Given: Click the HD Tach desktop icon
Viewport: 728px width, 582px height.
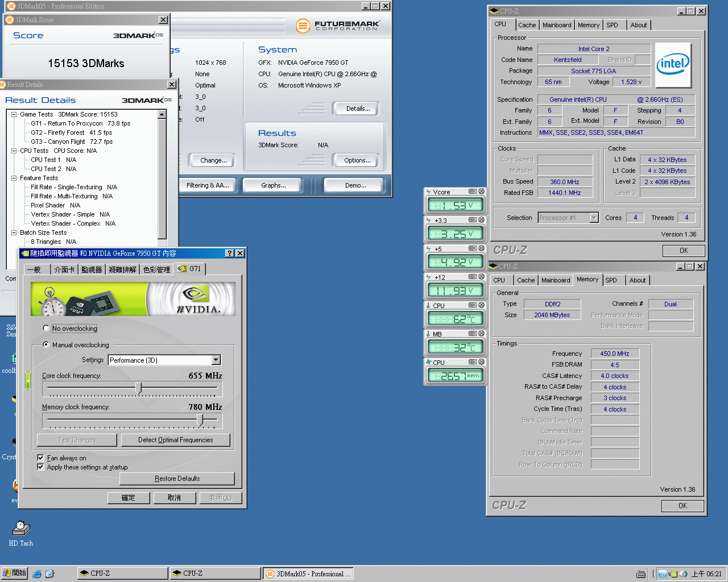Looking at the screenshot, I should pyautogui.click(x=21, y=533).
